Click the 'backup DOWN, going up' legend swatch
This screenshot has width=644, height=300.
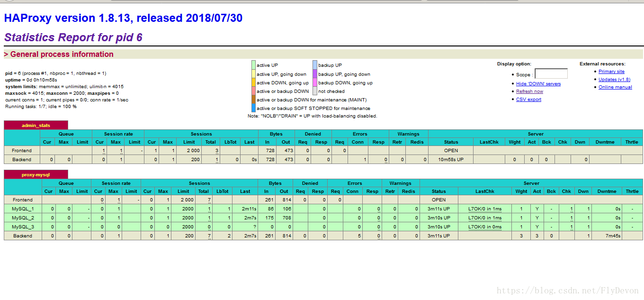314,82
